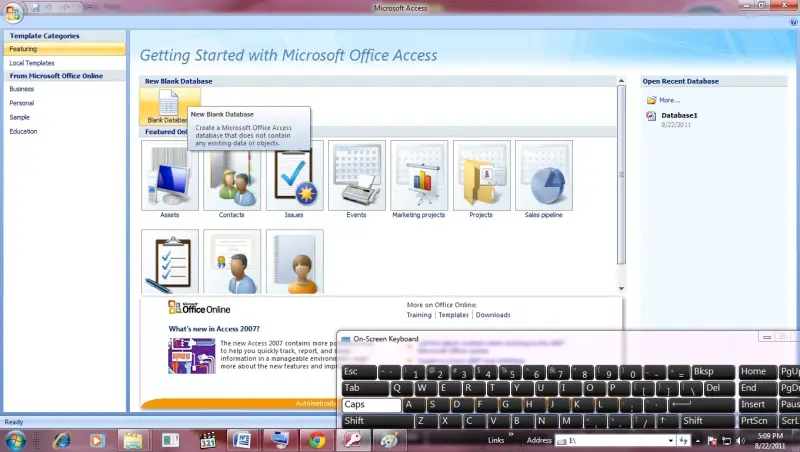Click the What's new in Access 2007 image
The image size is (800, 452).
pyautogui.click(x=192, y=356)
